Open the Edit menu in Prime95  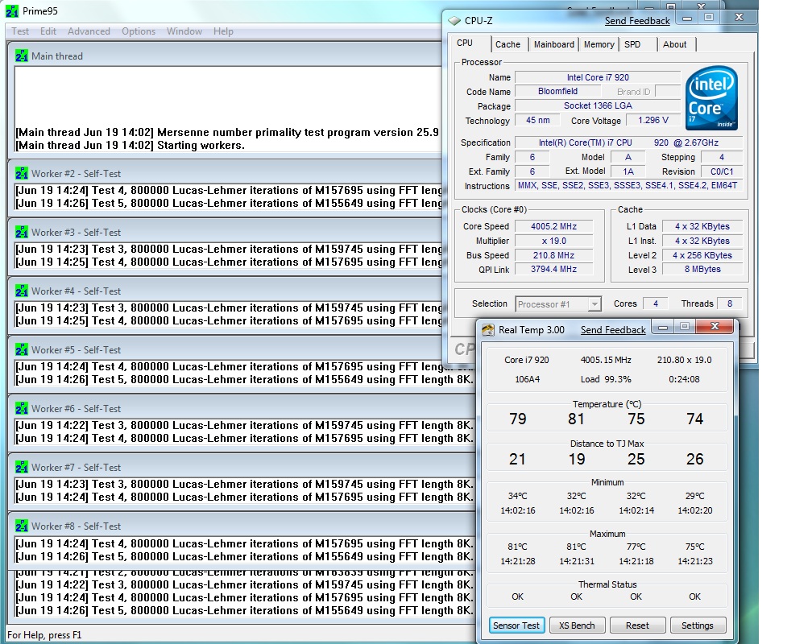pyautogui.click(x=48, y=31)
